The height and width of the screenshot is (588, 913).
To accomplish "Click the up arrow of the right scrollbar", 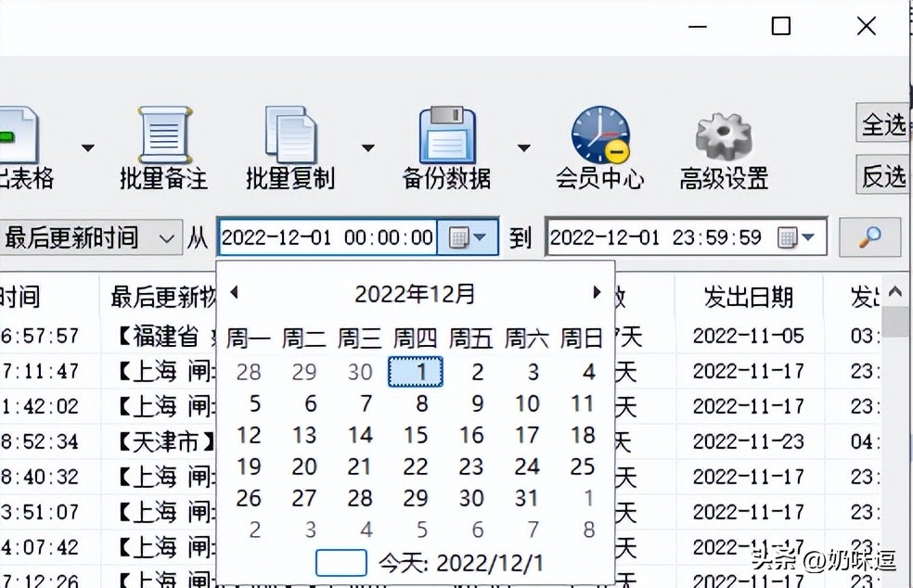I will pyautogui.click(x=894, y=290).
